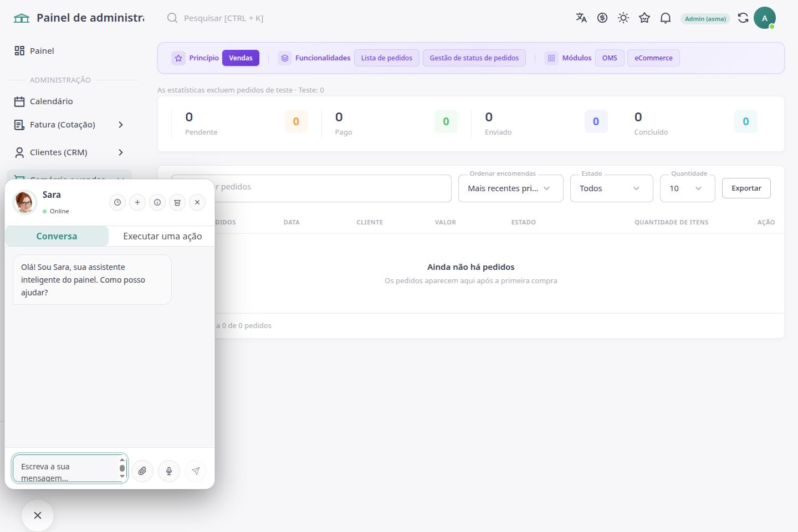Expand Clientes (CRM) submenu

click(x=69, y=152)
